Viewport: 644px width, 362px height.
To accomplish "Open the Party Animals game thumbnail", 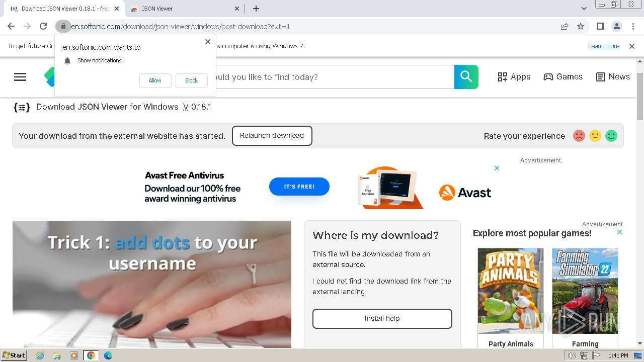I will pyautogui.click(x=510, y=291).
